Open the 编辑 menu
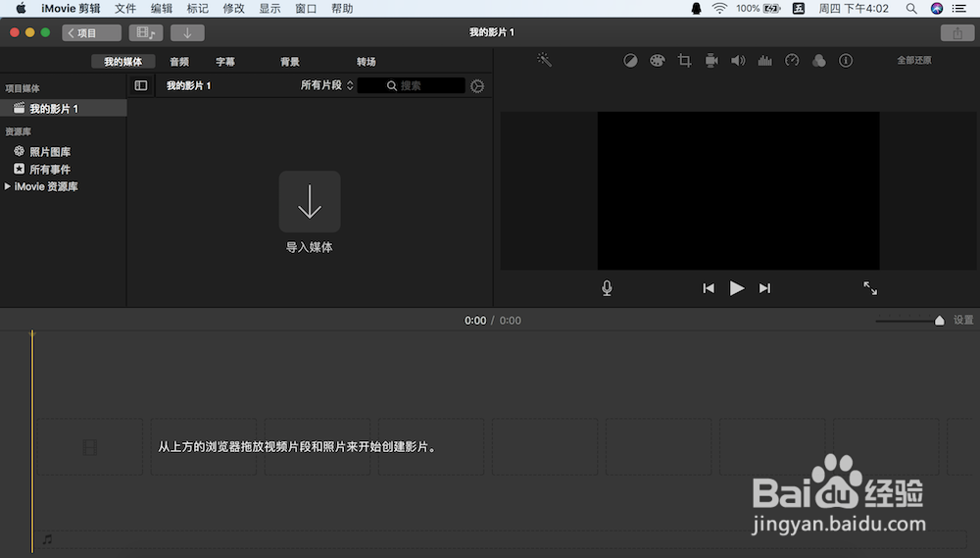The width and height of the screenshot is (980, 558). coord(162,8)
